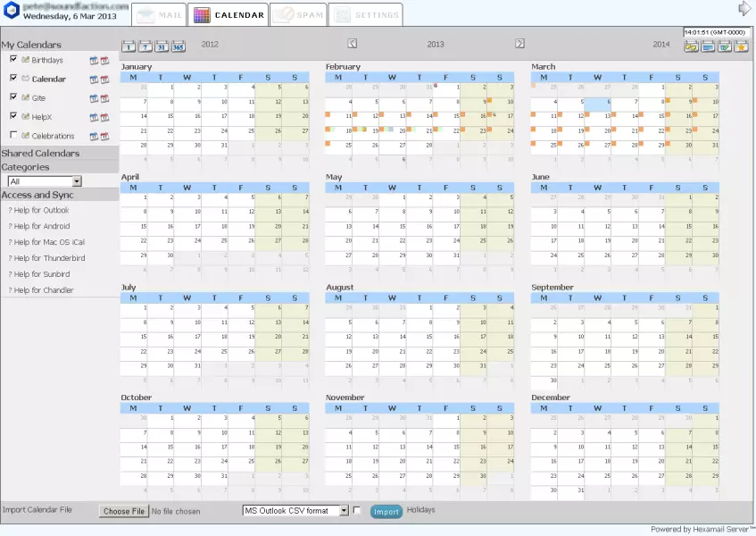Open the Mail tab

click(x=158, y=15)
